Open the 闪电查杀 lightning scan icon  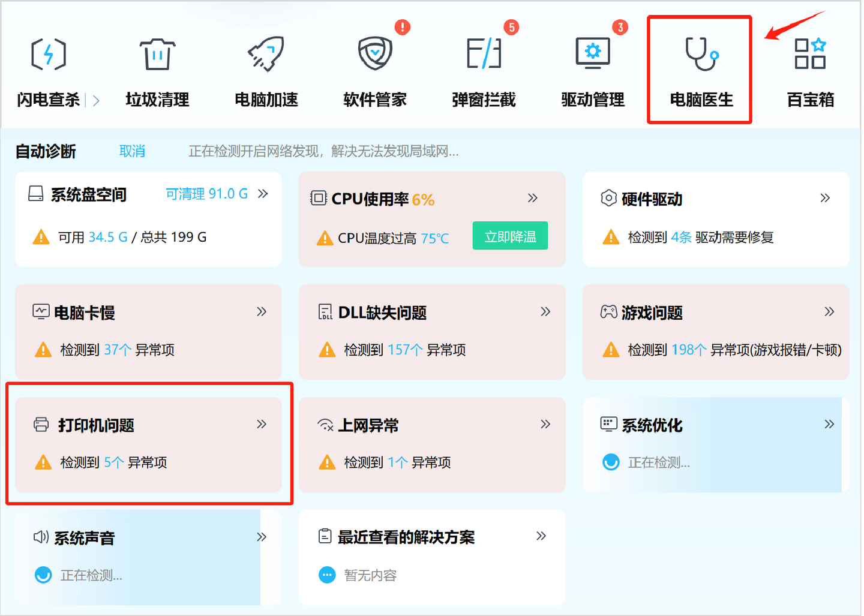click(x=49, y=54)
